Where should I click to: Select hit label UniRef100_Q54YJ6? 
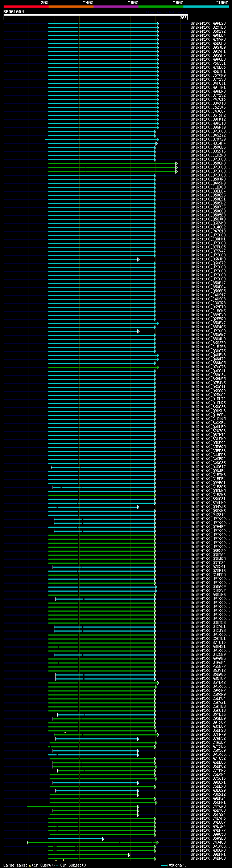(x=208, y=507)
